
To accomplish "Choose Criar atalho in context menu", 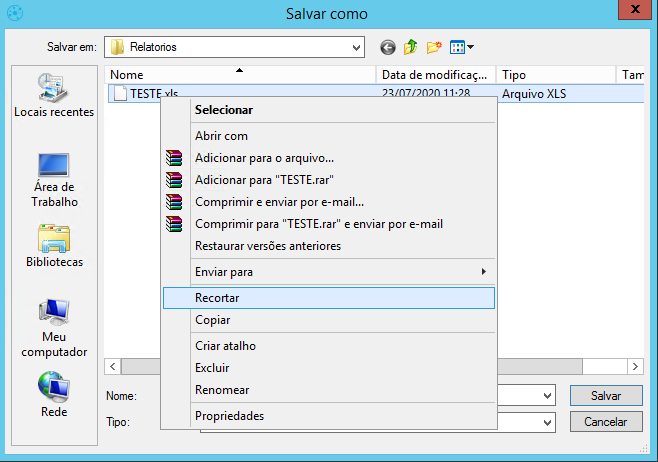I will pyautogui.click(x=329, y=346).
